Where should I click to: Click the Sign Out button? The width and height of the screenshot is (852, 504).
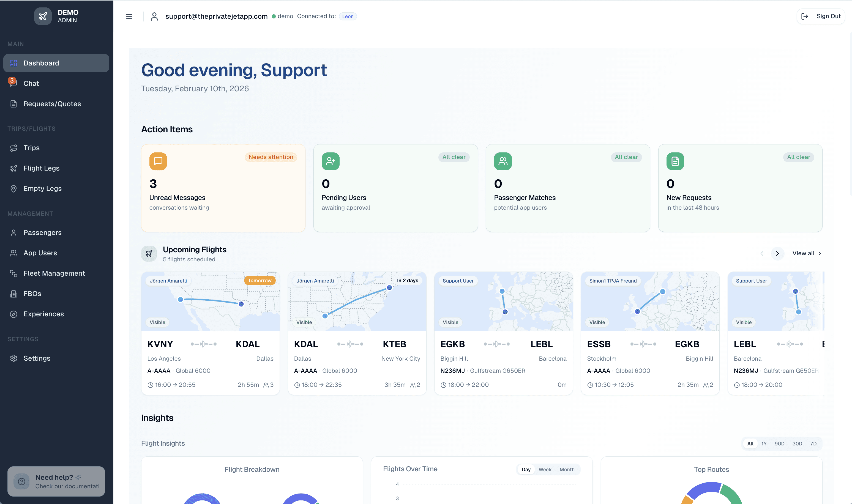pos(820,16)
